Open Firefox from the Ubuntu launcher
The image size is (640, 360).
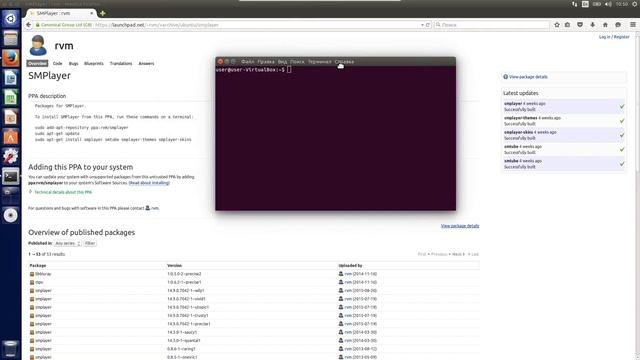pyautogui.click(x=11, y=58)
